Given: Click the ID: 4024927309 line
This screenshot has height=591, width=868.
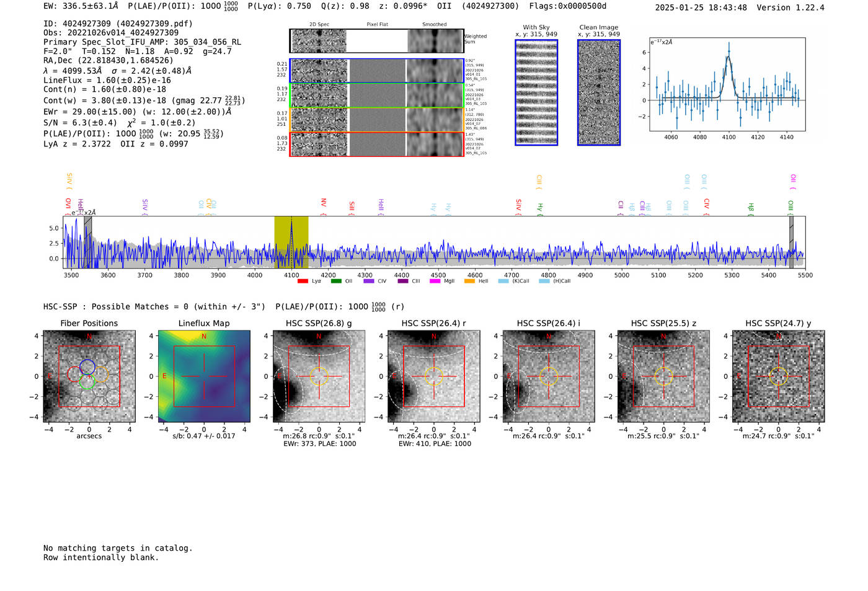Looking at the screenshot, I should pyautogui.click(x=118, y=24).
